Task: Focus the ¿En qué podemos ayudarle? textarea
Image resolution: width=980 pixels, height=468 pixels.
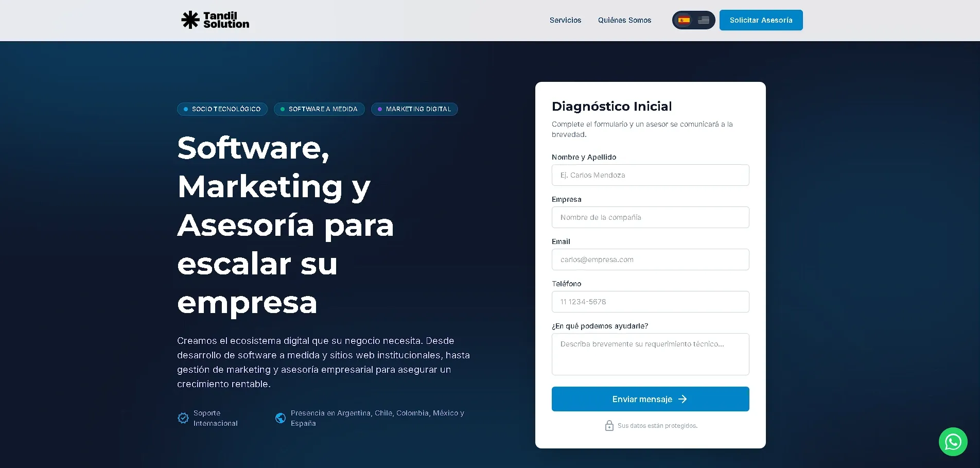Action: [650, 354]
